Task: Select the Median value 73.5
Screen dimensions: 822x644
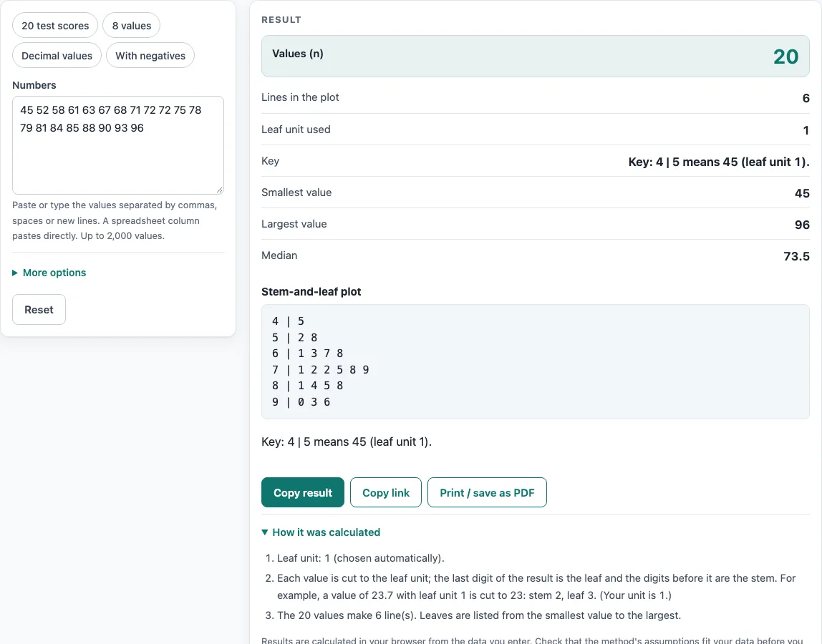Action: tap(796, 256)
